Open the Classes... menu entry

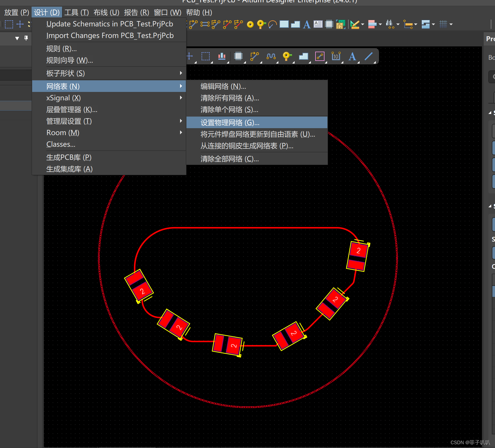(109, 144)
